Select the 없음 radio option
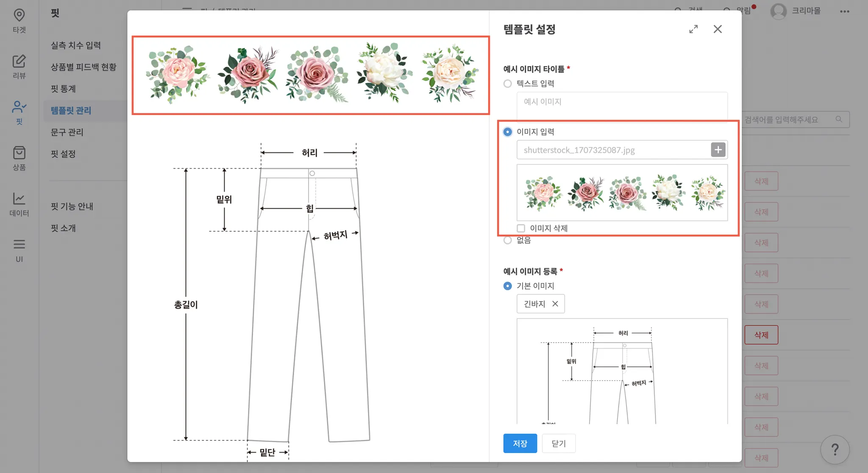 [508, 241]
